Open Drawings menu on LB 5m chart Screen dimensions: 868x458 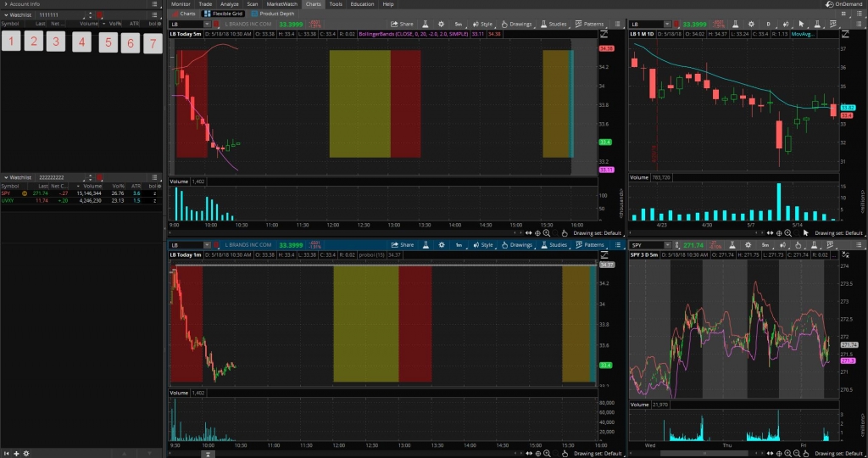pos(516,24)
